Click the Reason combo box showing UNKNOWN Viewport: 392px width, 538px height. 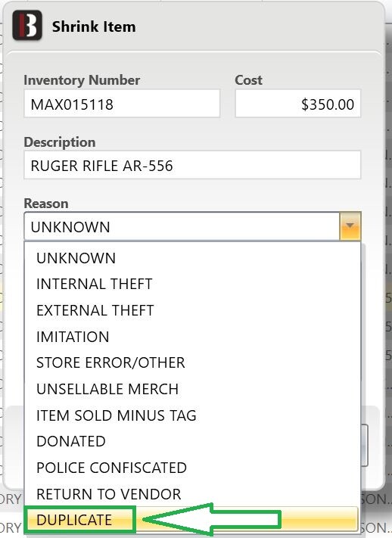pyautogui.click(x=192, y=226)
